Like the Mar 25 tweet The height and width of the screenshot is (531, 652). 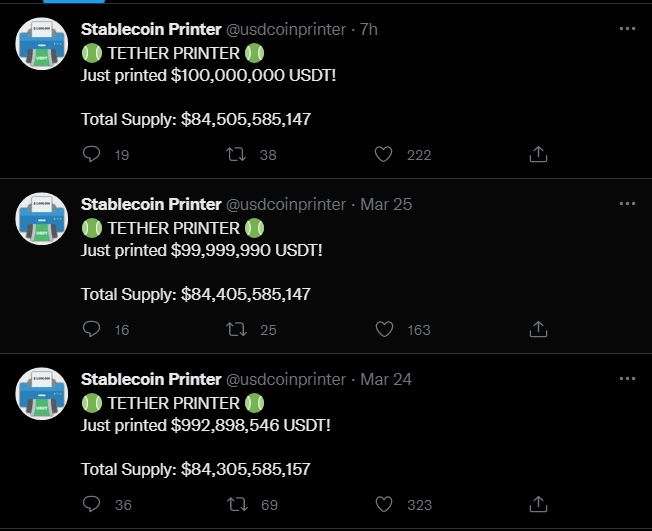point(384,329)
